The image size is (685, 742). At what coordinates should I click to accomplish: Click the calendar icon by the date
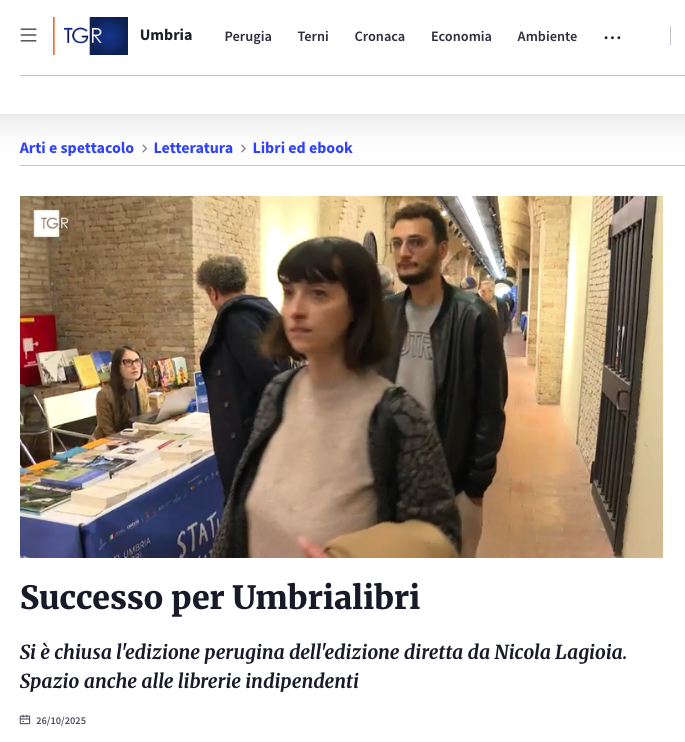[x=25, y=720]
